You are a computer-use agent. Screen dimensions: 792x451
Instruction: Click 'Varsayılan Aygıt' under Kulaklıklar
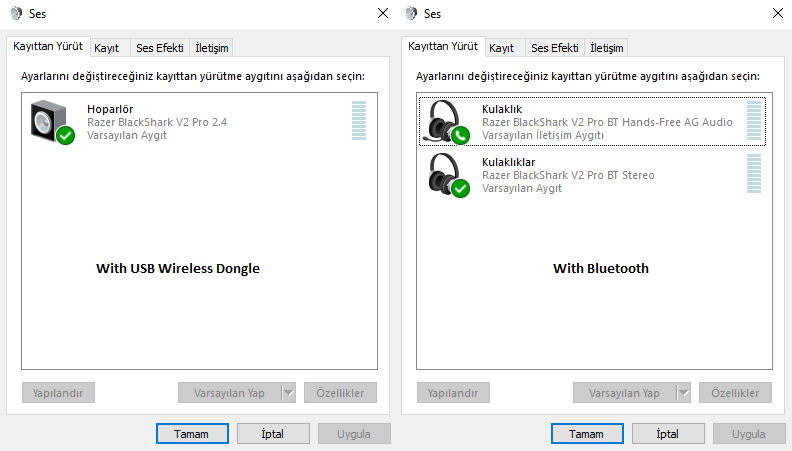pos(522,188)
